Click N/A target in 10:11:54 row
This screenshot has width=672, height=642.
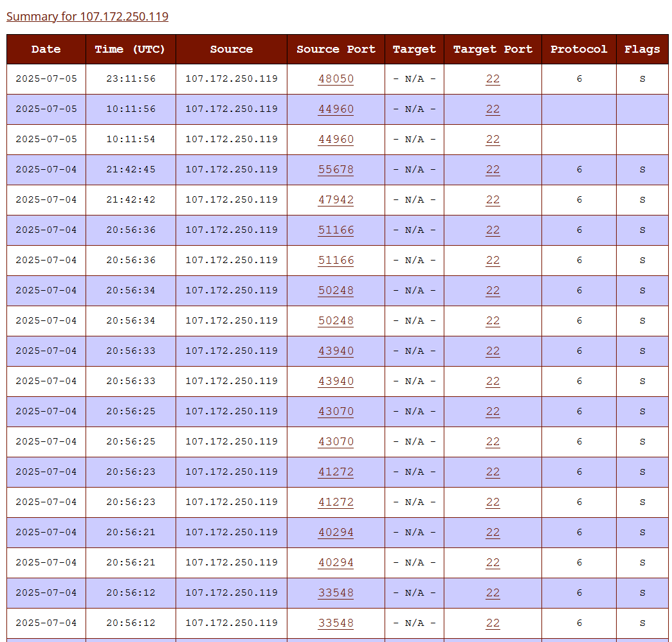point(414,140)
